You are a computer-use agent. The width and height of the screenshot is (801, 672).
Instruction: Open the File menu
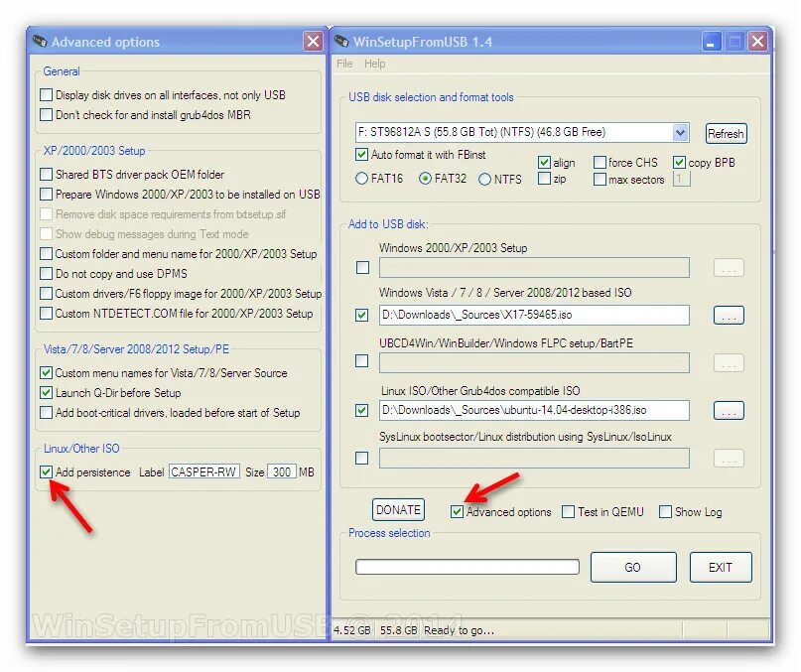coord(344,64)
